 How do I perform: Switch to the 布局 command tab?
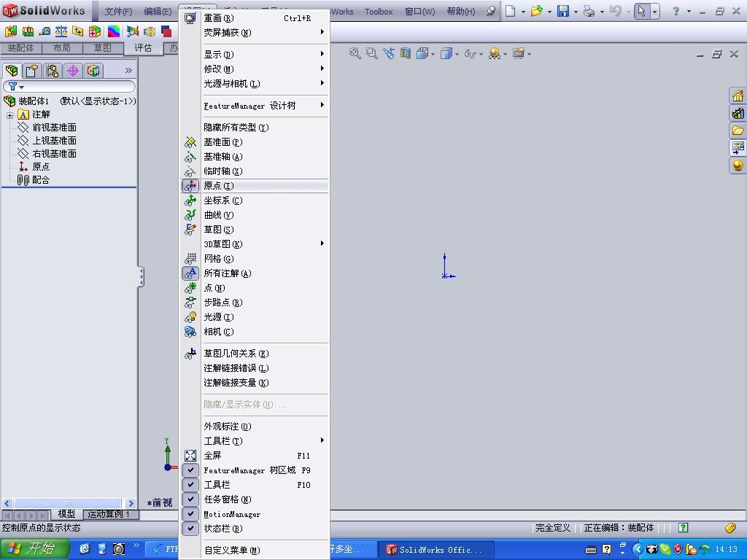(x=62, y=48)
